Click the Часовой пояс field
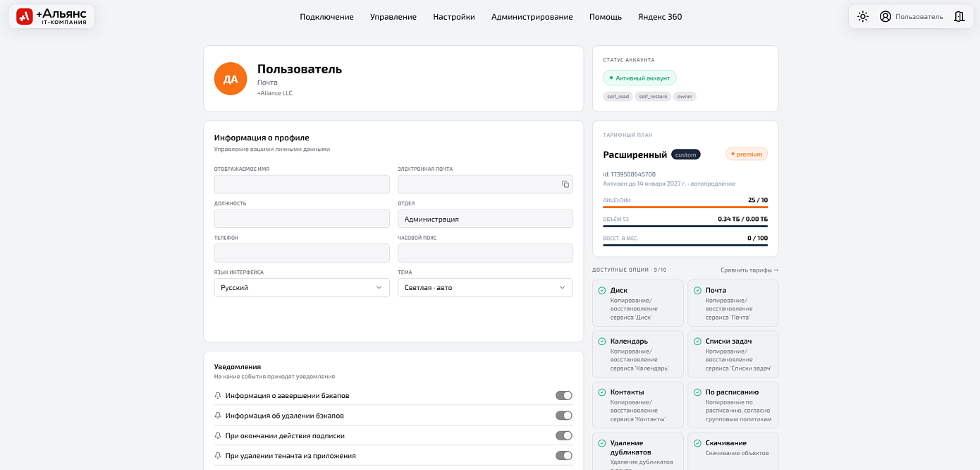This screenshot has width=980, height=470. 486,253
